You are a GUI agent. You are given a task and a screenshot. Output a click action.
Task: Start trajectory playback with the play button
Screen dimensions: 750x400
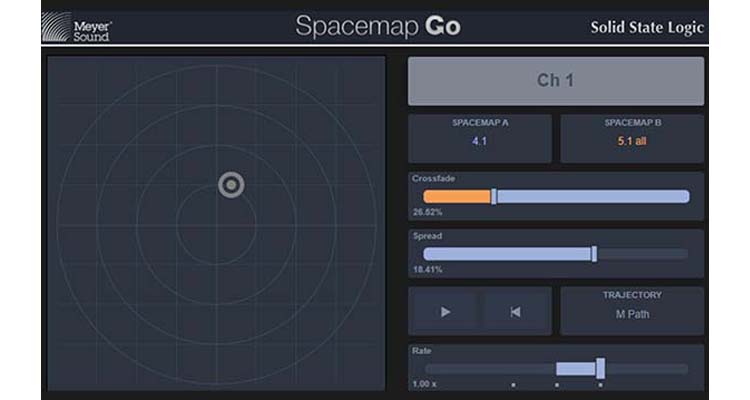445,312
